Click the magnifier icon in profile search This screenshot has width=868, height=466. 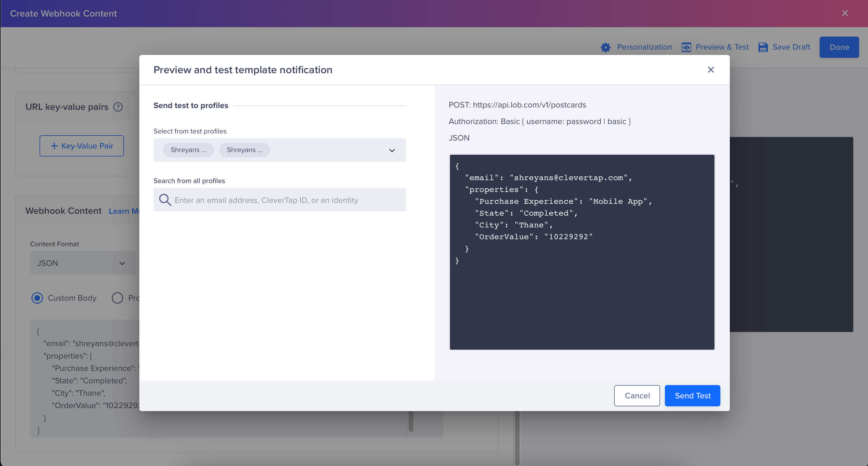pyautogui.click(x=165, y=200)
